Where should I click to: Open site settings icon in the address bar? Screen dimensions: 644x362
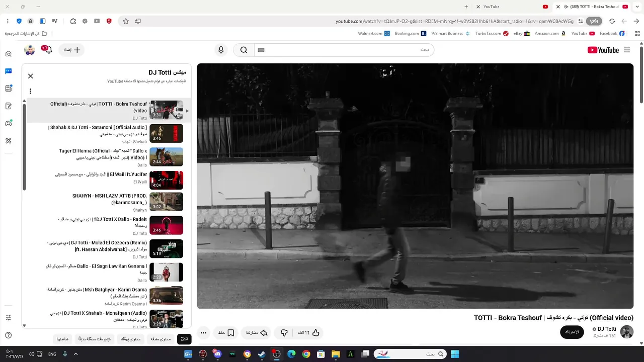pyautogui.click(x=581, y=21)
